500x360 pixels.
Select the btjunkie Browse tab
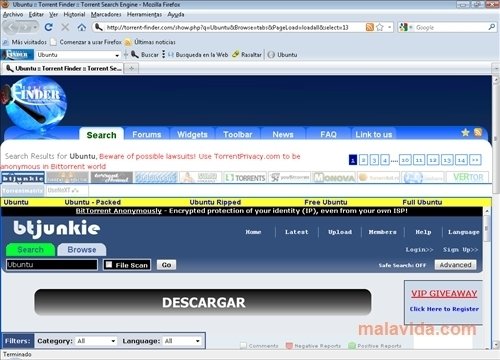point(82,250)
